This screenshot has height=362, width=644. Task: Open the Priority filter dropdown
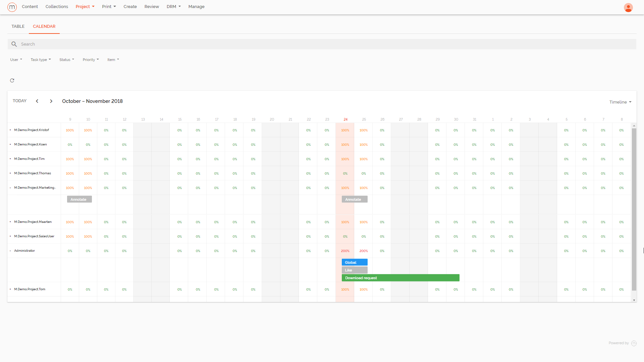[91, 59]
